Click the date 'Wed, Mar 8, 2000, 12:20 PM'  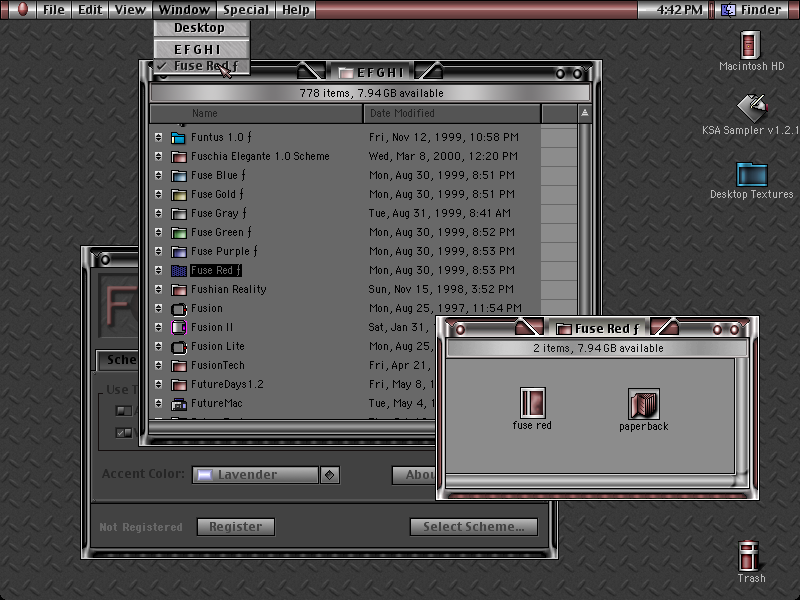[443, 157]
